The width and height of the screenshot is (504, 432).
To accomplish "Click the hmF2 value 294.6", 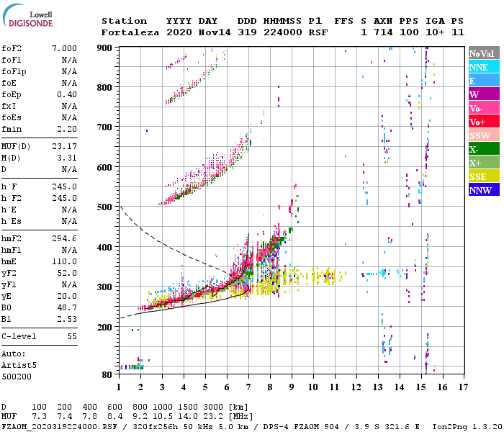I will 64,238.
